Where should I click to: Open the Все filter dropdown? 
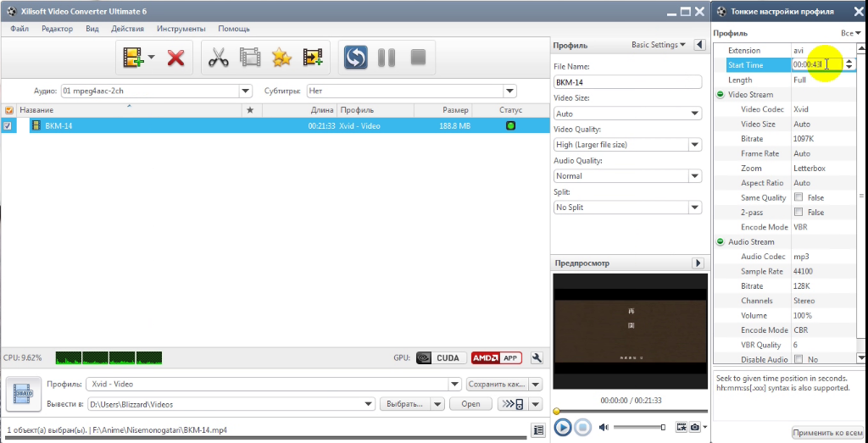pos(851,33)
